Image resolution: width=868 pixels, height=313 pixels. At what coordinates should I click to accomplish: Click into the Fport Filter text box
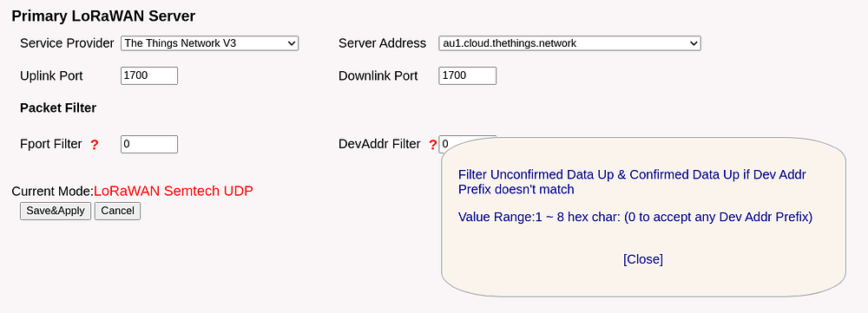click(x=149, y=144)
